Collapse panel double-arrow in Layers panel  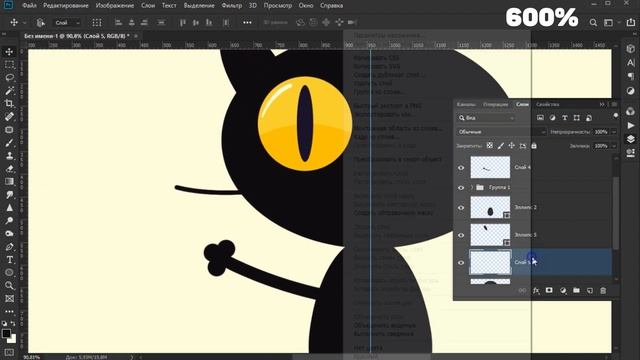pos(602,105)
